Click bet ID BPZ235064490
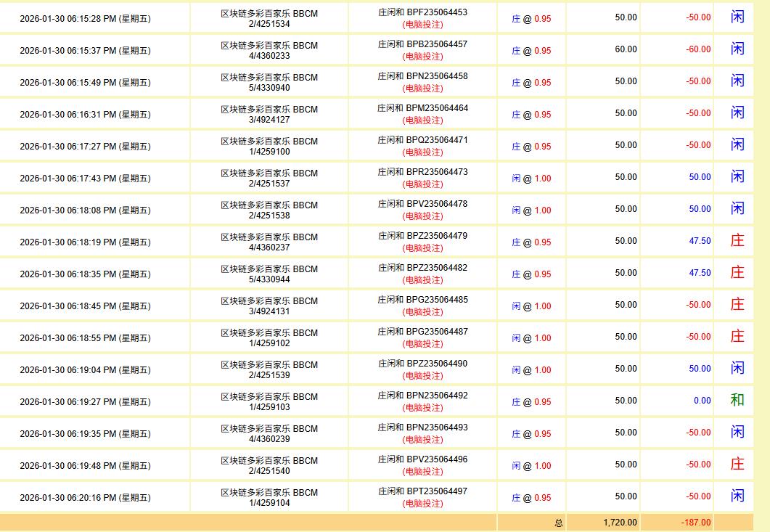The height and width of the screenshot is (532, 770). click(x=437, y=364)
